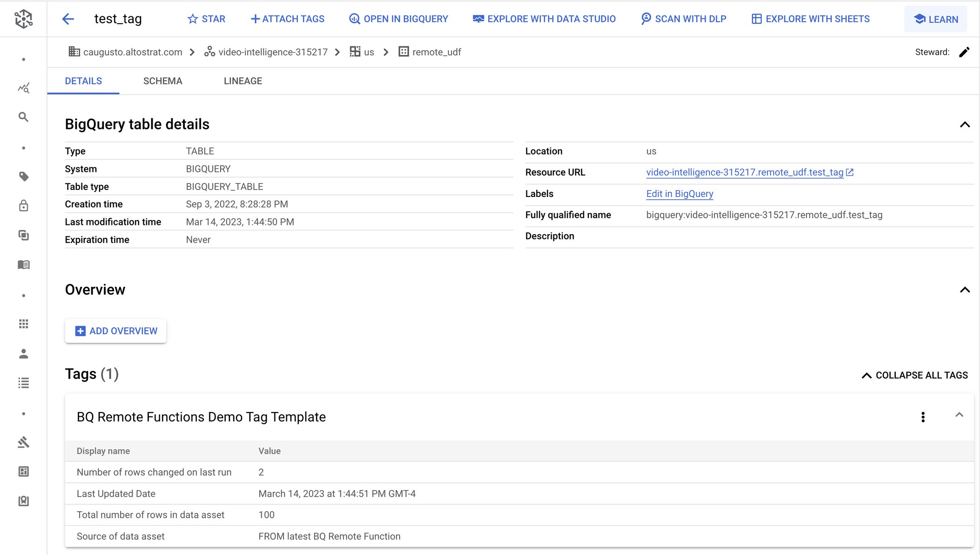Screen dimensions: 980x555
Task: Click Collapse All Tags
Action: (914, 375)
